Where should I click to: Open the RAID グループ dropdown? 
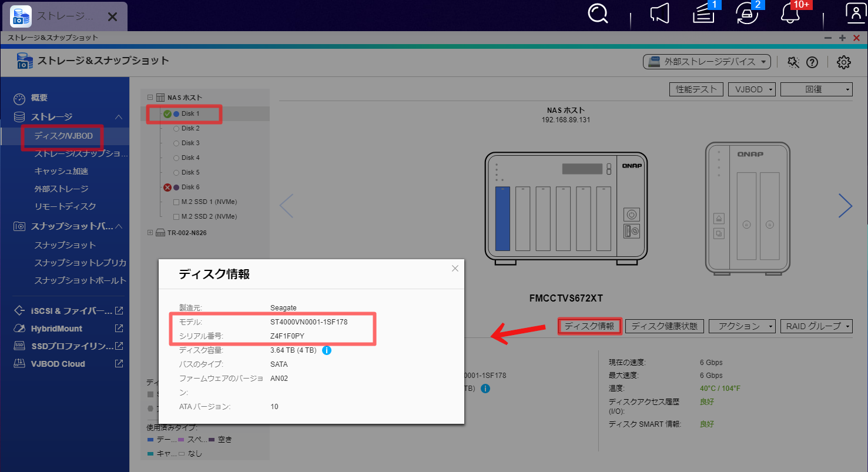pyautogui.click(x=816, y=326)
